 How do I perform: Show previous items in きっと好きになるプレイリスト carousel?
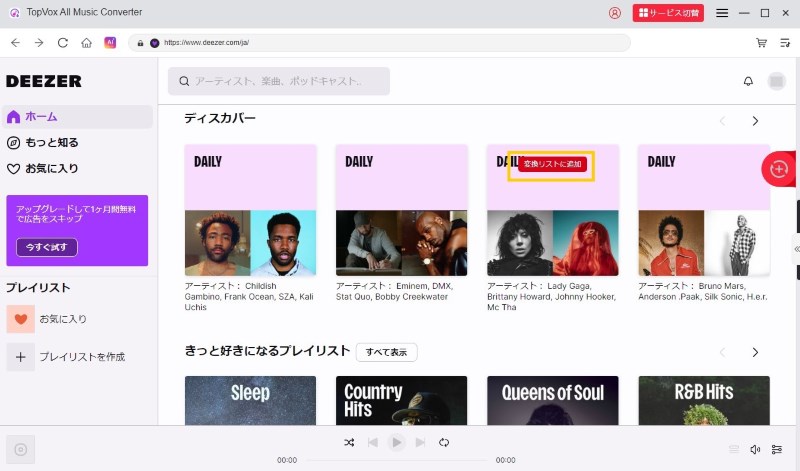[722, 353]
